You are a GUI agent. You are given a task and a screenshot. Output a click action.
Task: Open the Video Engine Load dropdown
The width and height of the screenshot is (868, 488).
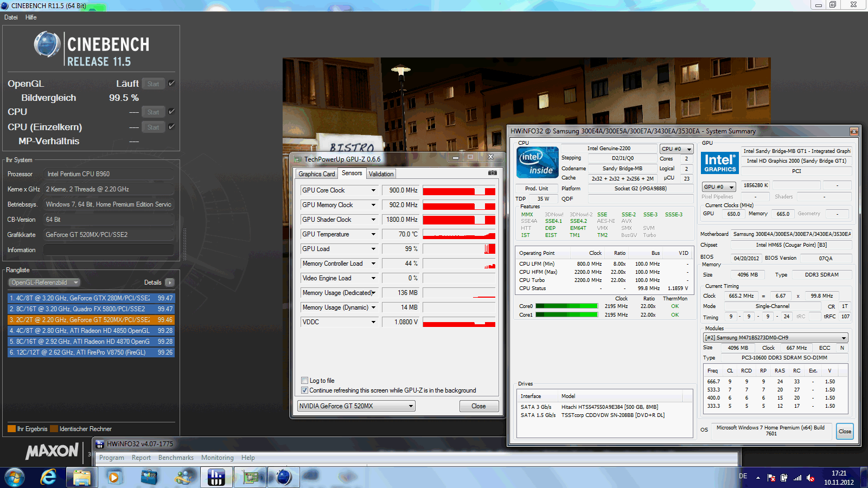click(x=373, y=278)
